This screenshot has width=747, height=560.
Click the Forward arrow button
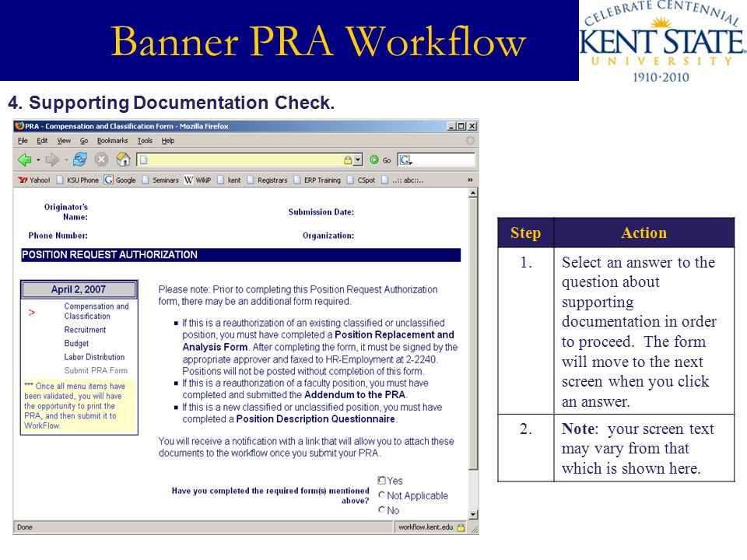(52, 160)
